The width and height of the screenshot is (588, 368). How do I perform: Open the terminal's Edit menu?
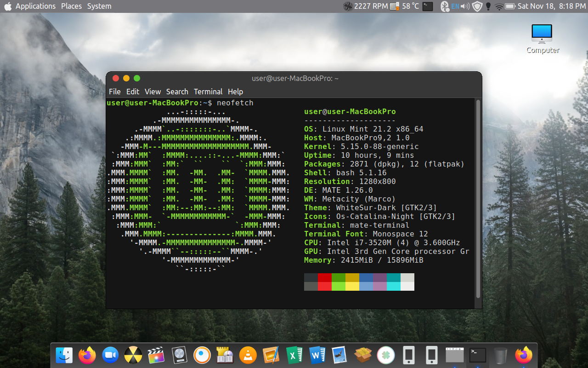(133, 92)
